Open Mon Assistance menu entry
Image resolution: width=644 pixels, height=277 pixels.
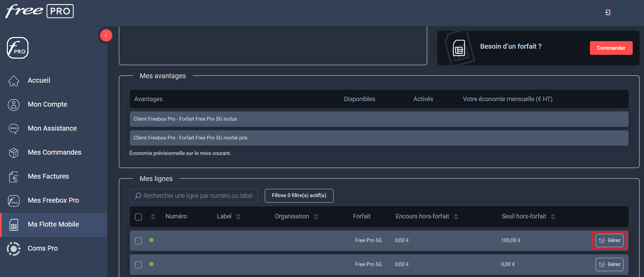54,129
